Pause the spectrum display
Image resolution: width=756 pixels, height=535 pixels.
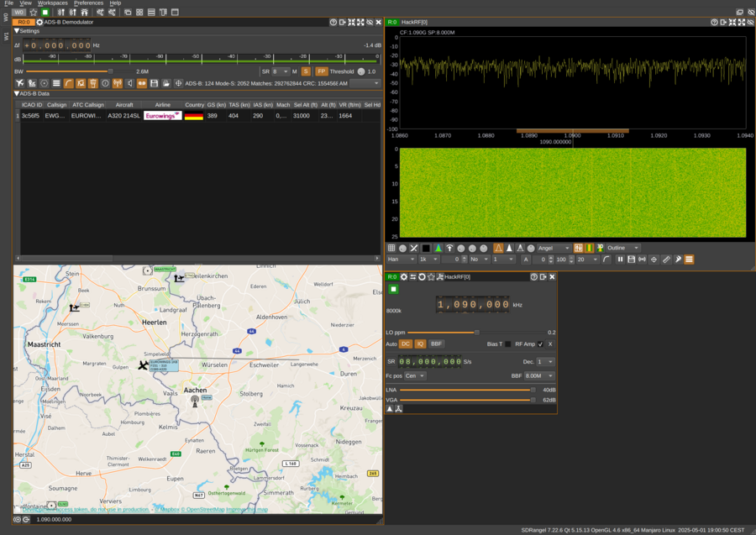[x=620, y=260]
